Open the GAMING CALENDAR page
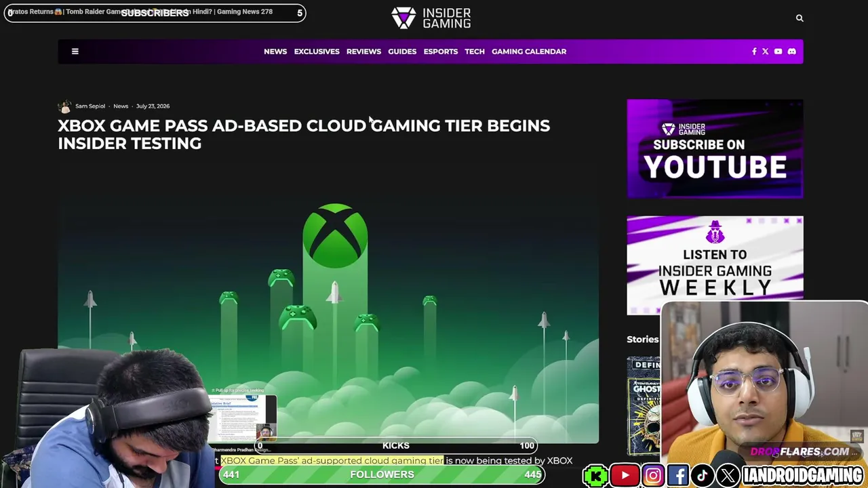 [529, 52]
